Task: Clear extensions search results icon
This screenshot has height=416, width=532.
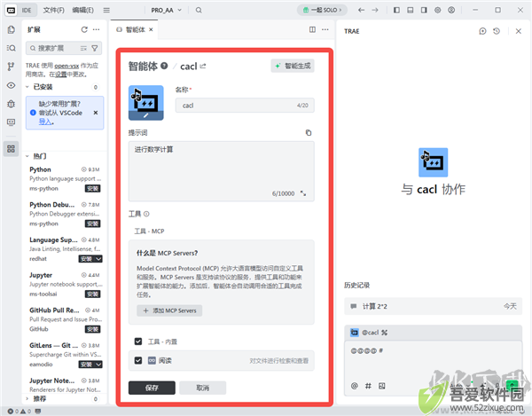Action: 83,48
